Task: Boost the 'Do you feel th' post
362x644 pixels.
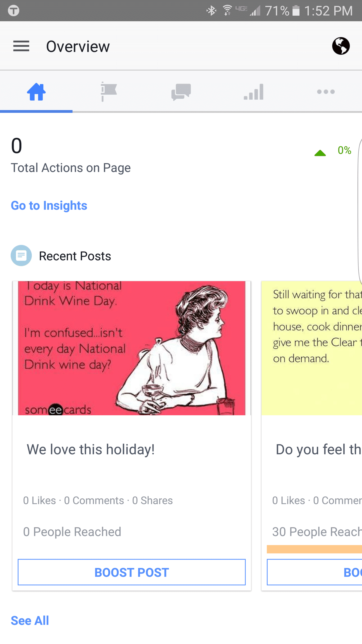Action: click(314, 572)
